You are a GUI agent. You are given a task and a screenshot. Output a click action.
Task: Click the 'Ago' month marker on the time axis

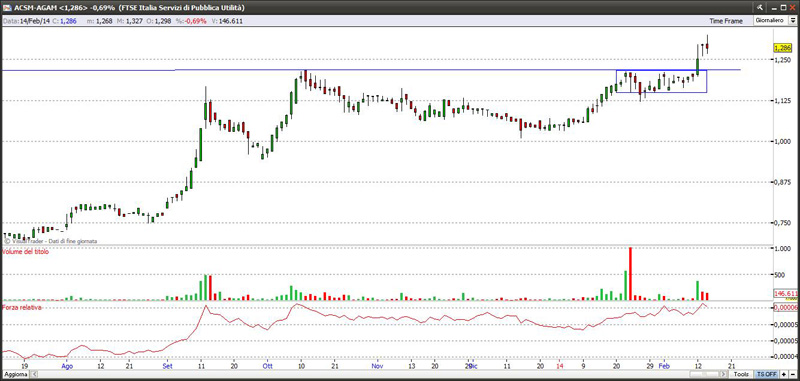tap(66, 366)
